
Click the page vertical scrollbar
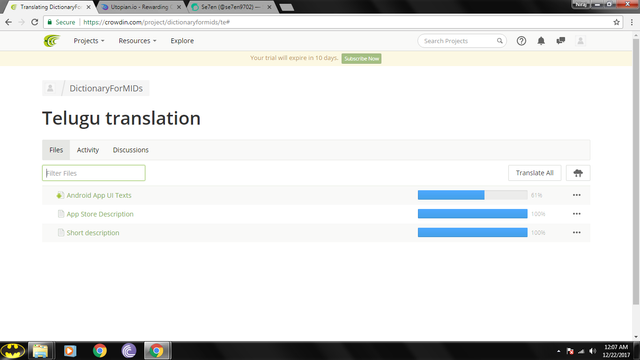636,171
